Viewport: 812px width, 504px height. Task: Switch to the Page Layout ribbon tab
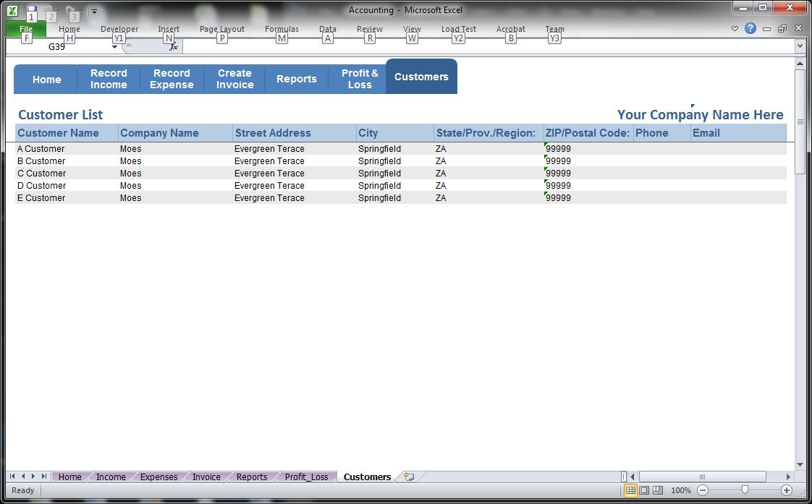click(221, 29)
